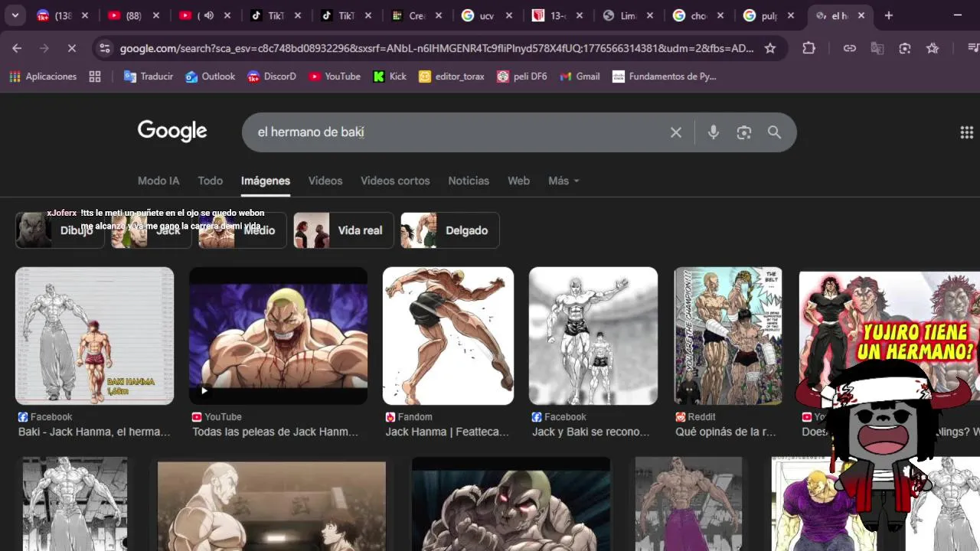Viewport: 980px width, 551px height.
Task: Switch to the '(88)' YouTube tab
Action: point(133,15)
